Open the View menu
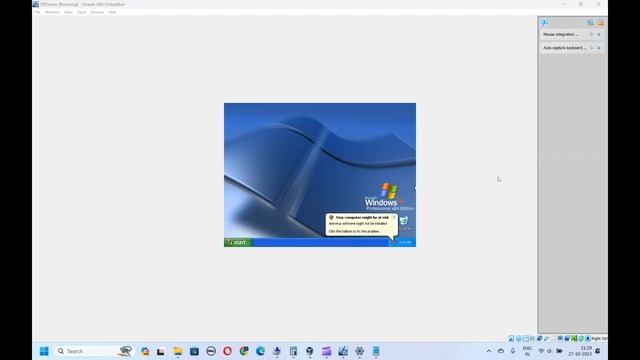The image size is (640, 360). (68, 12)
